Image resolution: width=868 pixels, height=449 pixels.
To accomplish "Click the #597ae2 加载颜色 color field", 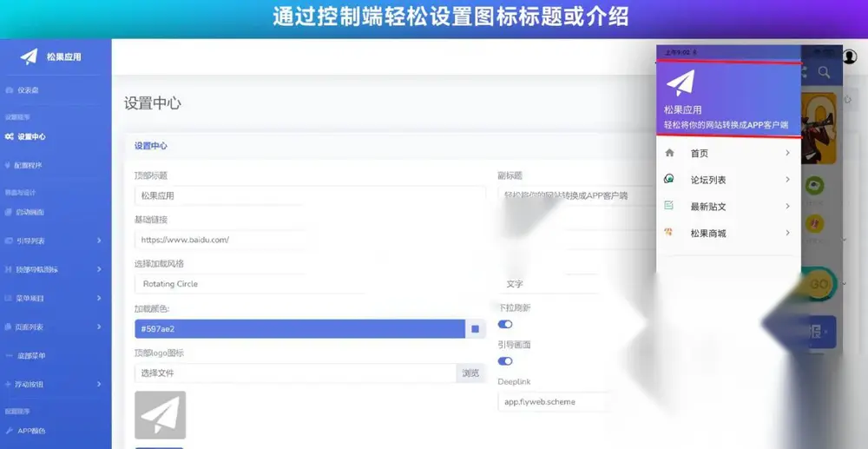I will (x=299, y=329).
